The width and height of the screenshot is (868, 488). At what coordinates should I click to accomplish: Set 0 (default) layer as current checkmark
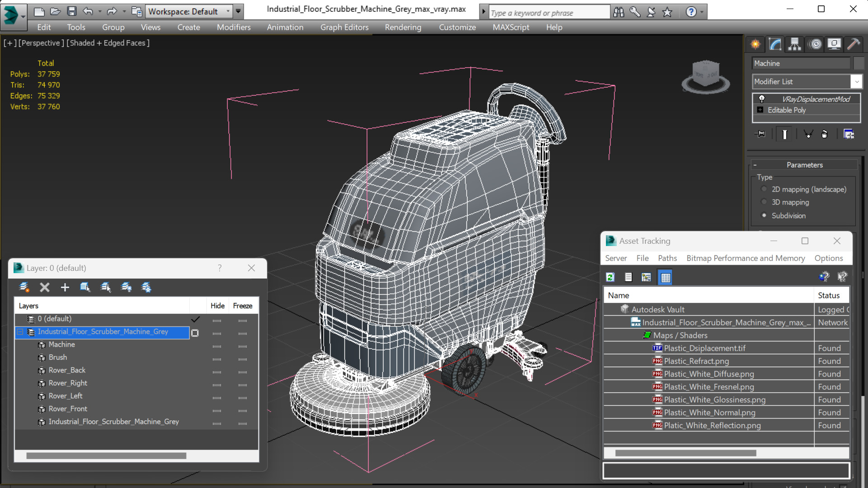tap(195, 319)
